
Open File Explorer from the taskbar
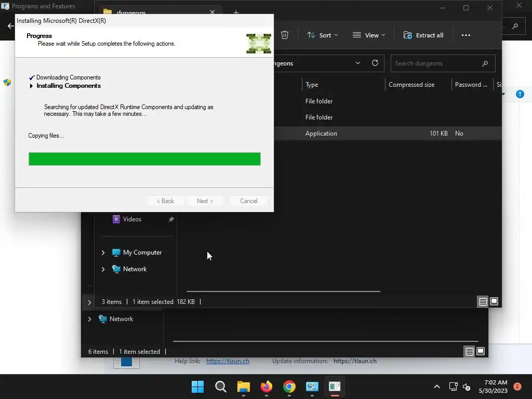click(x=243, y=387)
